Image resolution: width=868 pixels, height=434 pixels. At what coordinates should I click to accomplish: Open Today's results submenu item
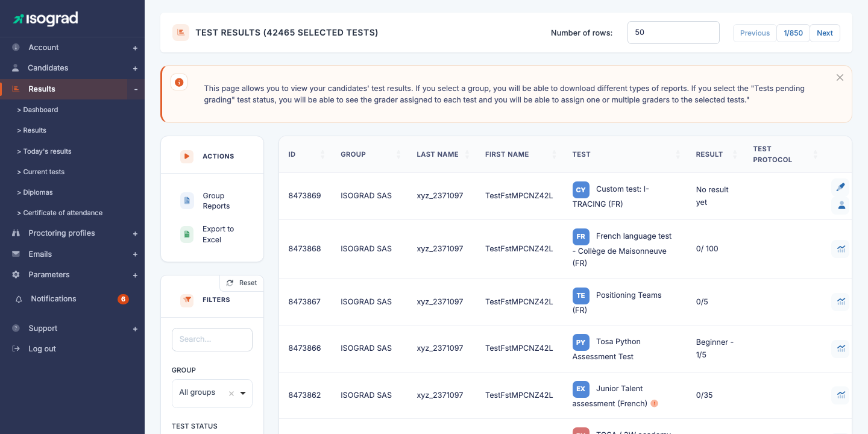point(44,151)
